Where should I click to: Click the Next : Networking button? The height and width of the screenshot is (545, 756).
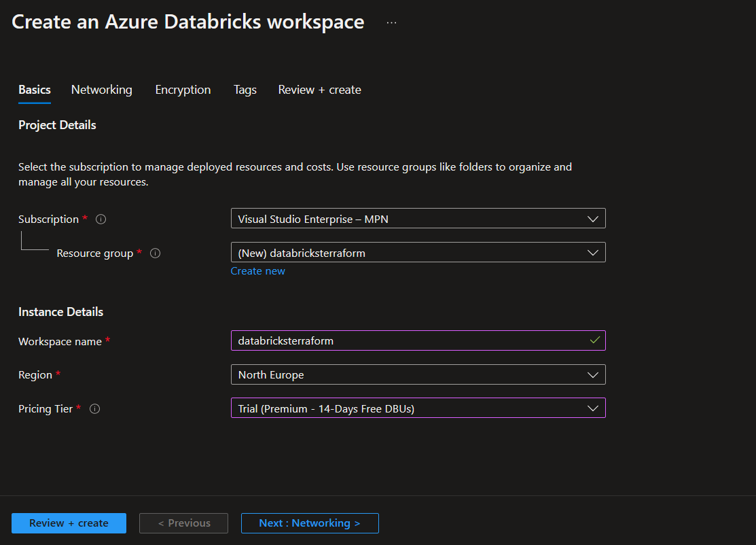tap(310, 523)
